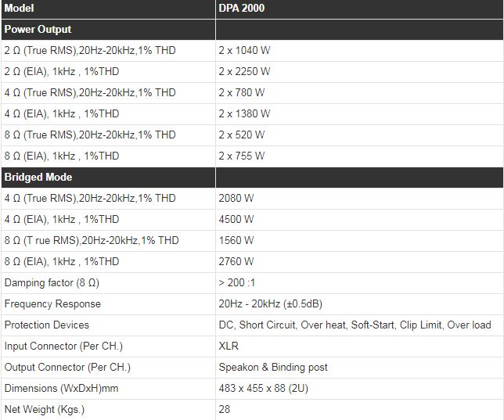Viewport: 504px width, 420px height.
Task: Select the "XLR" input connector value
Action: [x=229, y=346]
